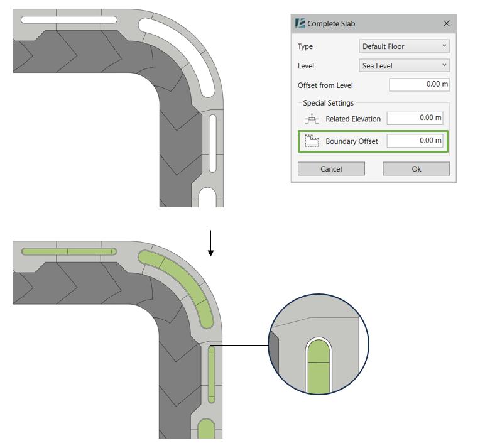Image resolution: width=485 pixels, height=448 pixels.
Task: Close the Complete Slab dialog
Action: click(446, 23)
